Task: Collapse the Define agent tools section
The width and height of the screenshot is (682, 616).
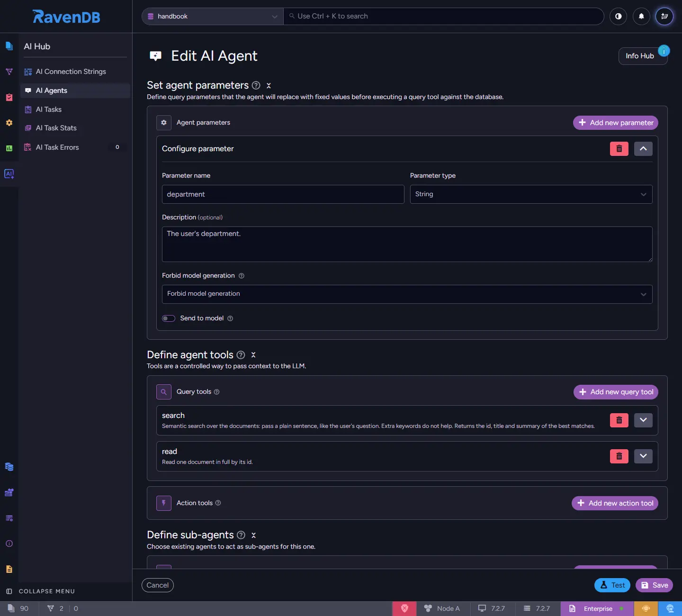Action: [253, 355]
